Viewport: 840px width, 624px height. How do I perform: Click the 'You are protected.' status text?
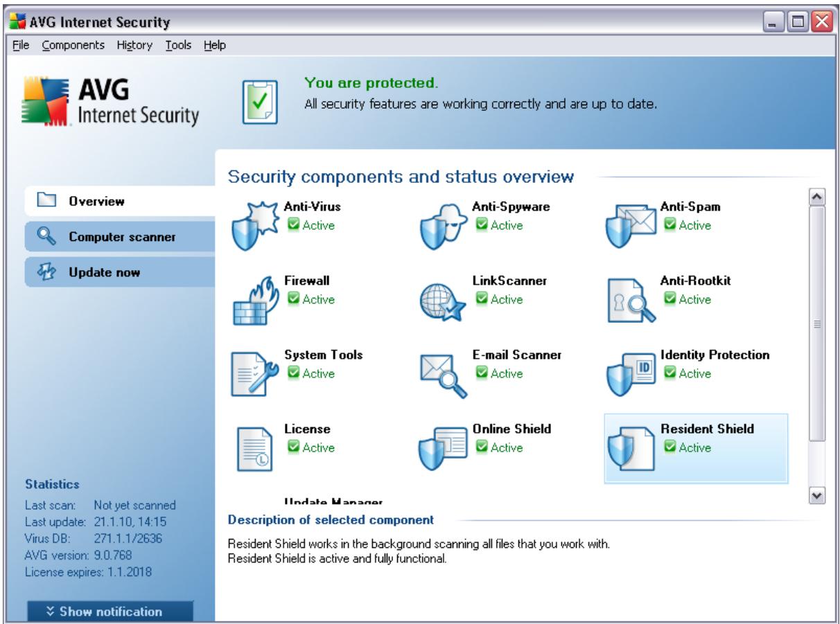coord(371,84)
